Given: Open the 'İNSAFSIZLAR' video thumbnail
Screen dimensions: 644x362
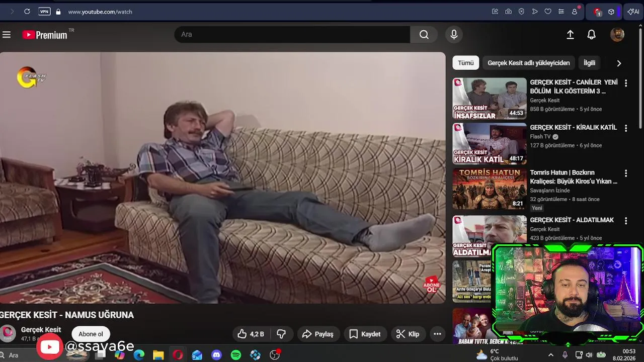Looking at the screenshot, I should coord(490,99).
